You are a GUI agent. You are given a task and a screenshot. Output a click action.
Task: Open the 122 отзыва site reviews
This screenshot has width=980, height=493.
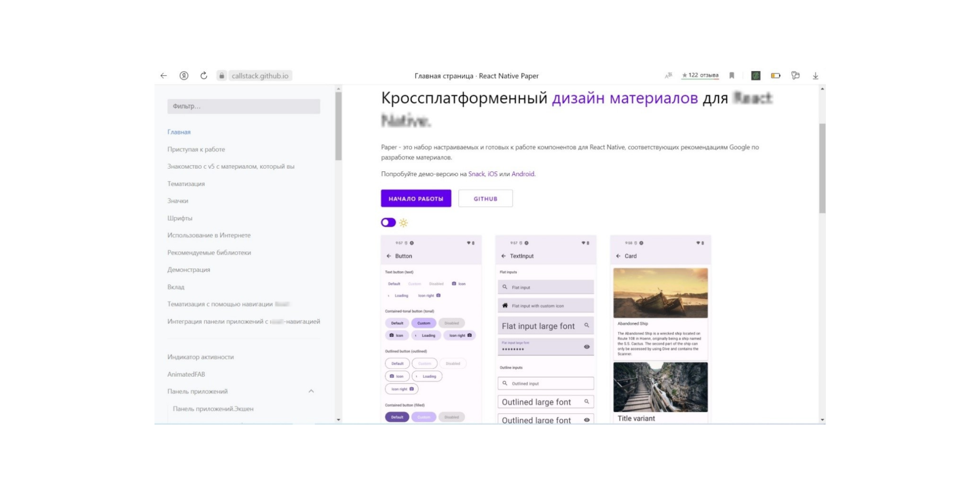click(700, 75)
